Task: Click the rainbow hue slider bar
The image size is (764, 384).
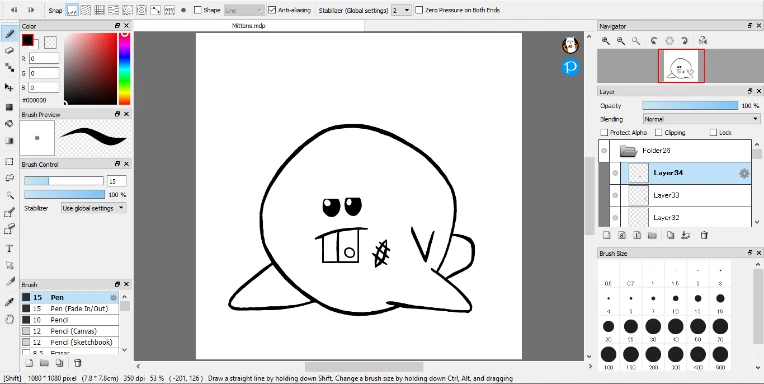Action: [125, 69]
